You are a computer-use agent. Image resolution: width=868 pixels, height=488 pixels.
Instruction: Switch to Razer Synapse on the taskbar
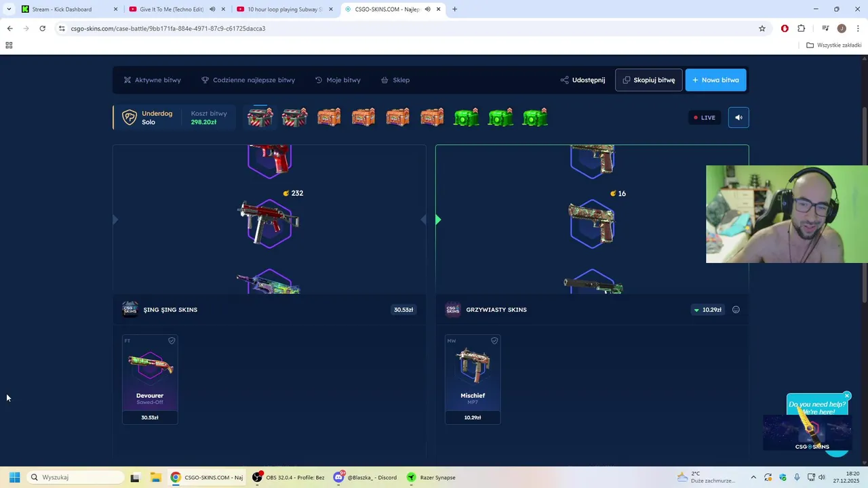point(431,477)
